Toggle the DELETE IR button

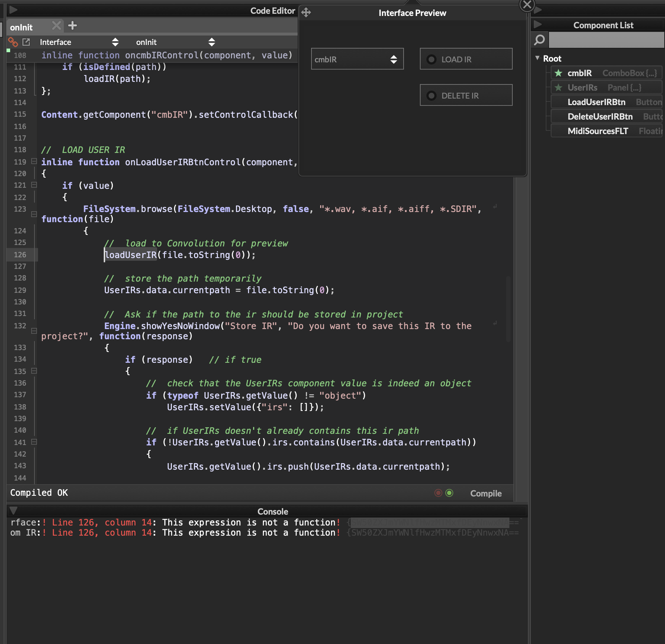coord(466,95)
